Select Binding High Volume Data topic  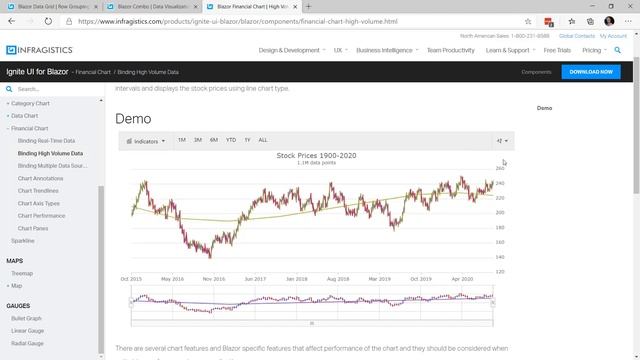pyautogui.click(x=50, y=153)
